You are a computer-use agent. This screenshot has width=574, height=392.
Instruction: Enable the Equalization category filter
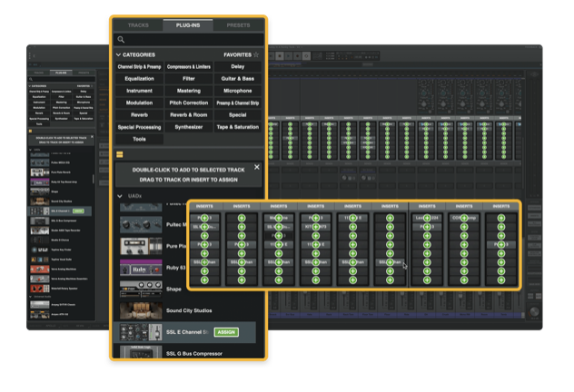tap(139, 79)
